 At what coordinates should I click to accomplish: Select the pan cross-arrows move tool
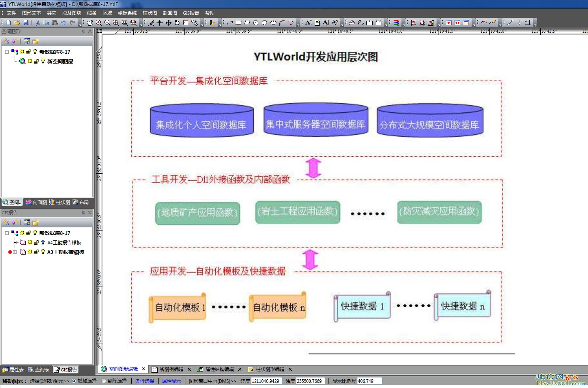pyautogui.click(x=168, y=23)
